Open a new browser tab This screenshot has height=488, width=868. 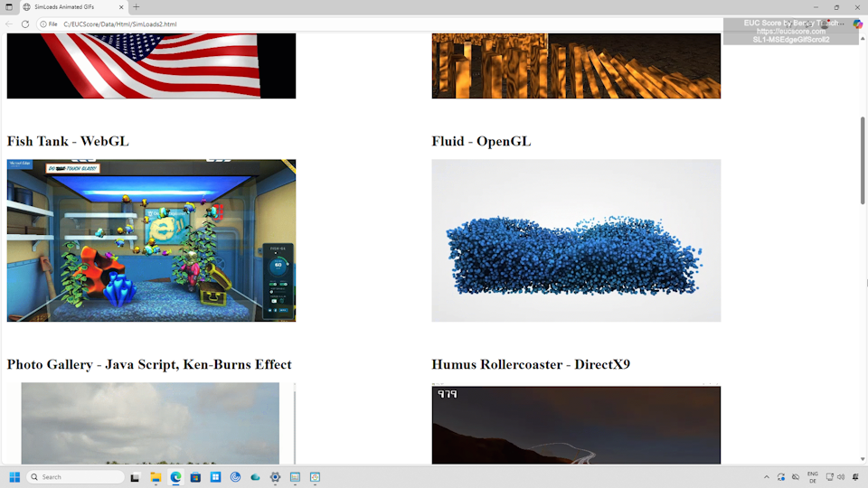pyautogui.click(x=137, y=7)
